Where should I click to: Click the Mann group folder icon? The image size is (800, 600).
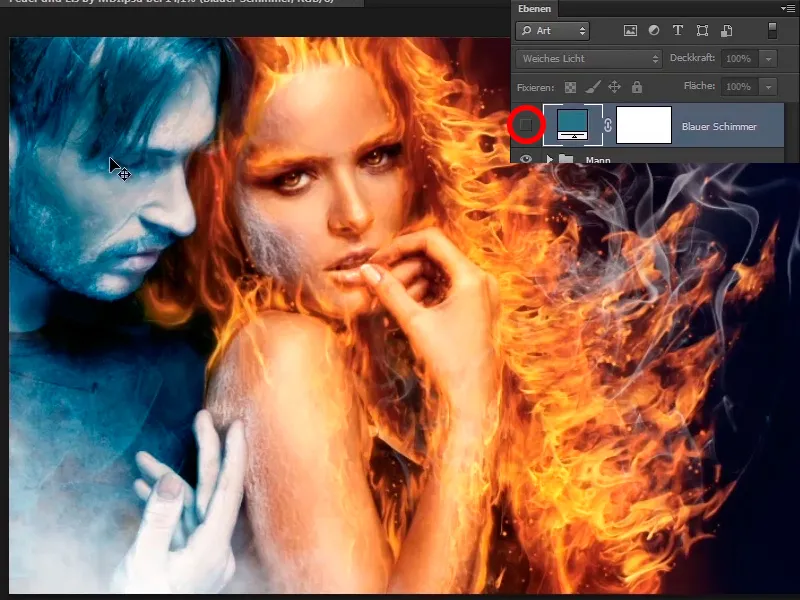pos(566,159)
